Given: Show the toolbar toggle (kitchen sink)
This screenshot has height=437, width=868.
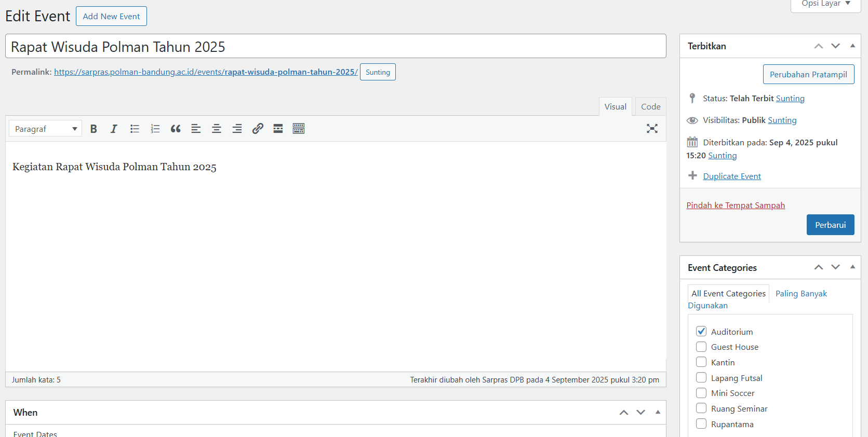Looking at the screenshot, I should (x=299, y=129).
